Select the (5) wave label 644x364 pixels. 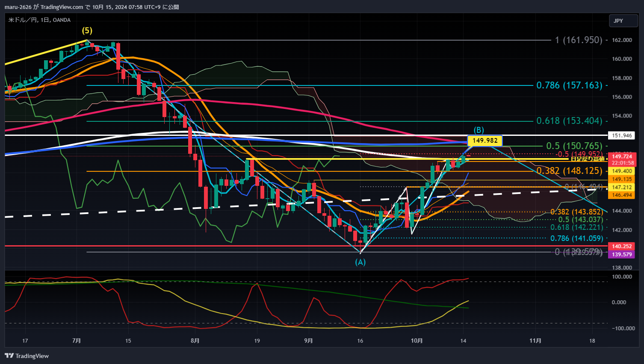click(x=87, y=31)
